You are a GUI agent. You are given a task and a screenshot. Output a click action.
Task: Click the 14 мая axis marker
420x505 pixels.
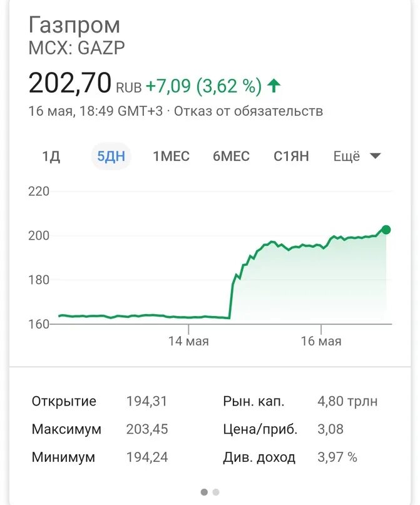point(189,341)
